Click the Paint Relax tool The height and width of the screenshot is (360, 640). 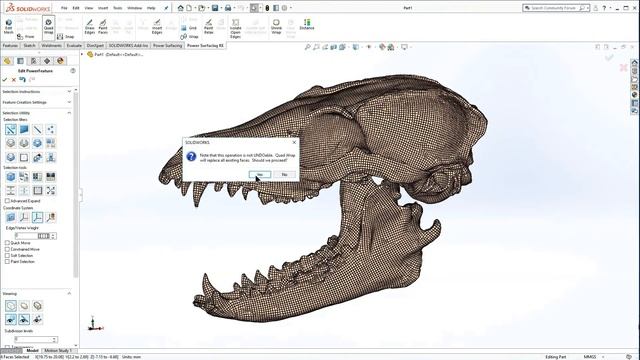click(209, 27)
